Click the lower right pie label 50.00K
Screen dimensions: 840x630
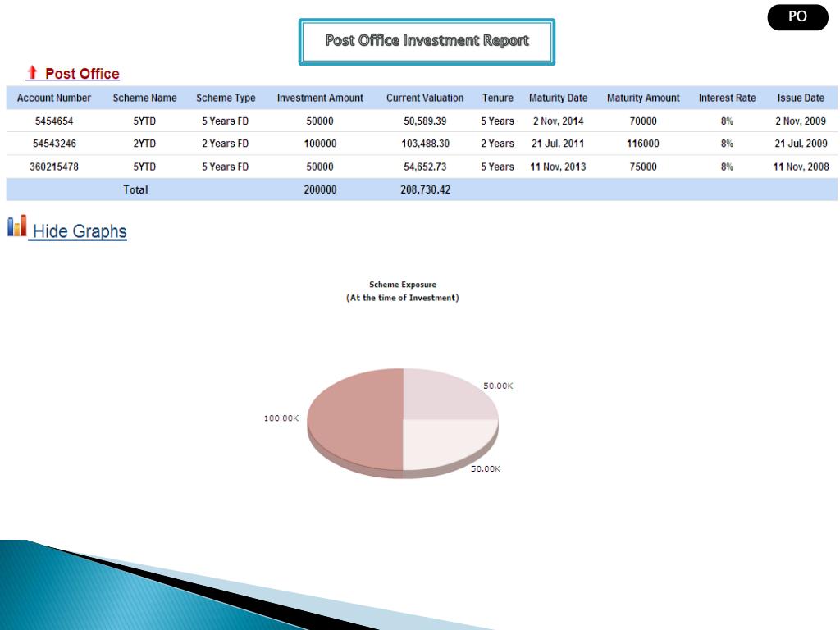[486, 468]
